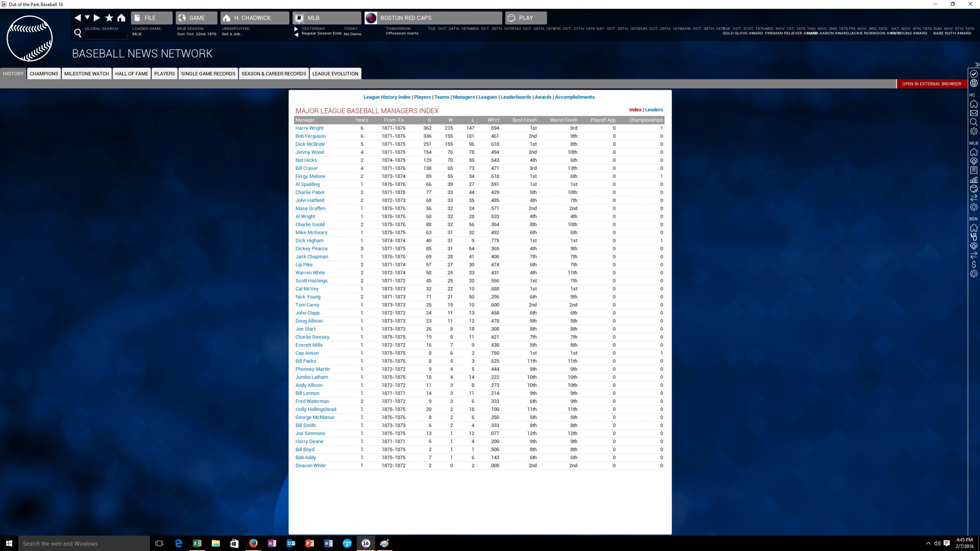Screen dimensions: 980x551
Task: Click the Leaderboards link in history index
Action: point(515,97)
